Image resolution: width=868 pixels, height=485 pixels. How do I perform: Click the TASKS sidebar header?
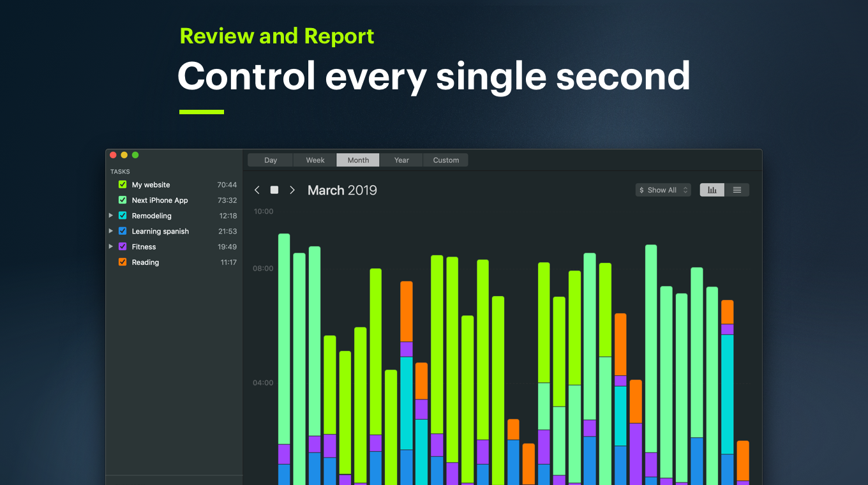pos(120,172)
